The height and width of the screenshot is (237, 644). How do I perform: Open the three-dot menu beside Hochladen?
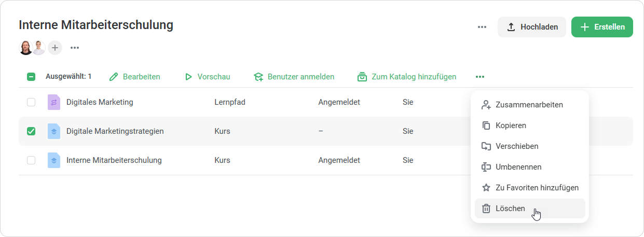click(482, 27)
